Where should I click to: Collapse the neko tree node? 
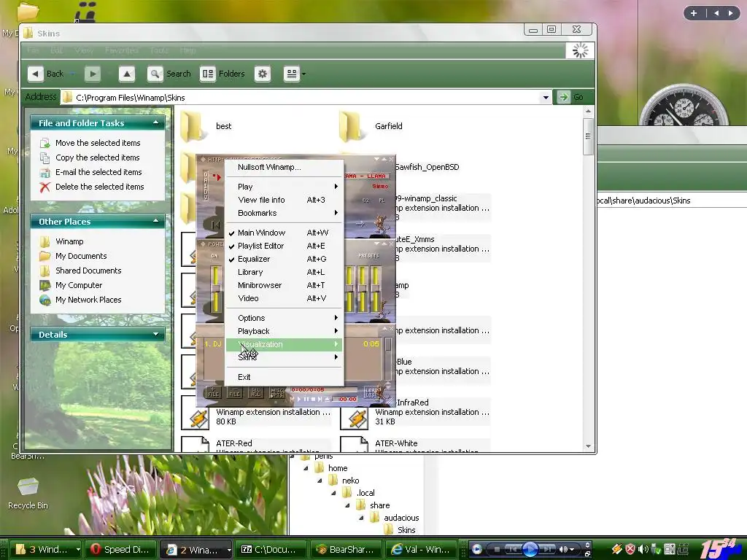[x=320, y=481]
